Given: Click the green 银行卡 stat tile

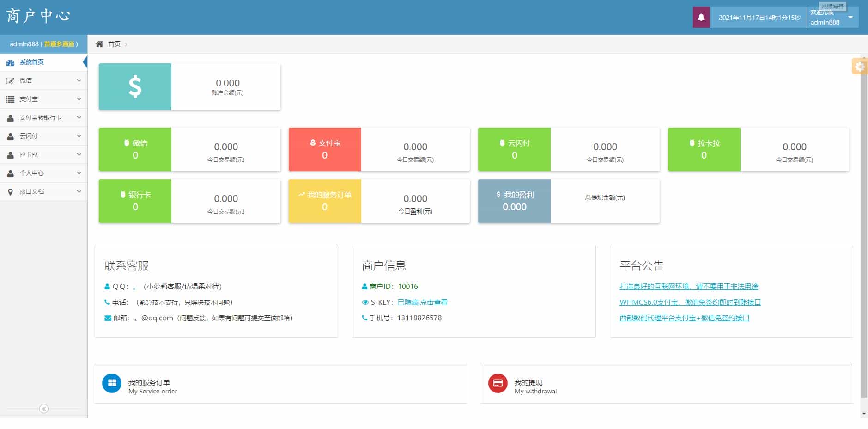Looking at the screenshot, I should click(x=135, y=201).
